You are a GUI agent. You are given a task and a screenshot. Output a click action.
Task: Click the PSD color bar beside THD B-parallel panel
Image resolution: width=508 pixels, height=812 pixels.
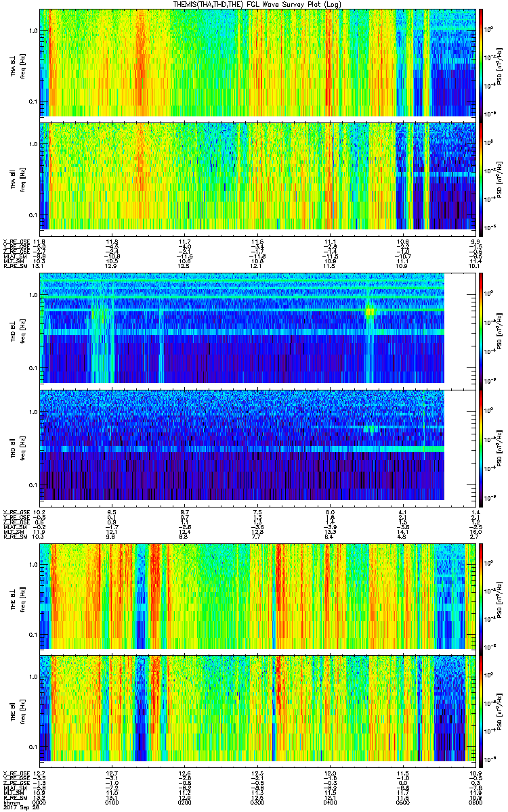click(482, 447)
